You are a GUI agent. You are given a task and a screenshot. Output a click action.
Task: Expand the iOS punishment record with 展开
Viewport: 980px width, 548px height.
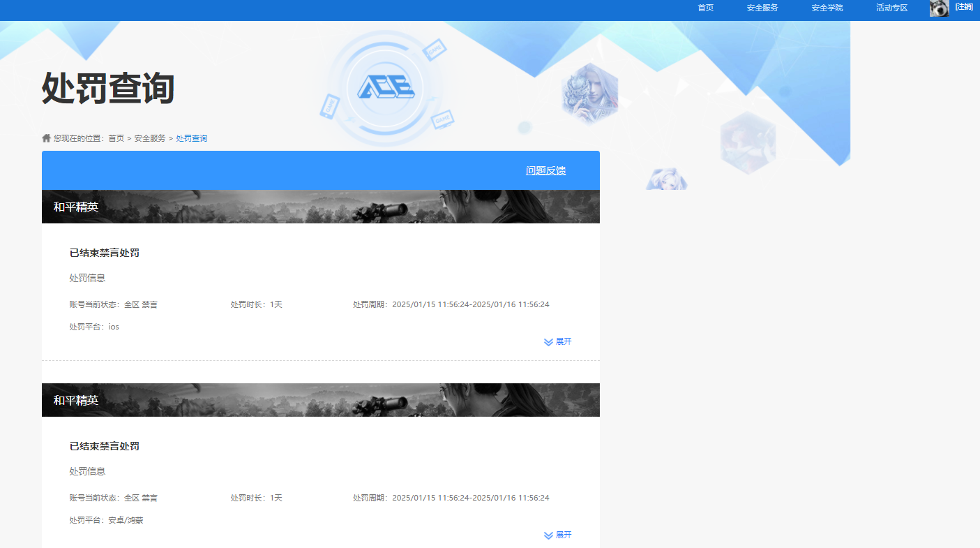[558, 341]
